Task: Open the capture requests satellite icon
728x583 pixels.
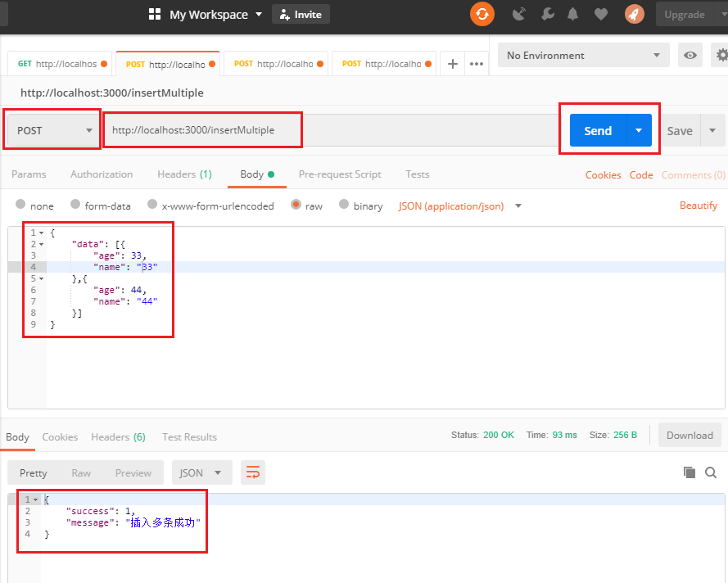Action: (518, 15)
